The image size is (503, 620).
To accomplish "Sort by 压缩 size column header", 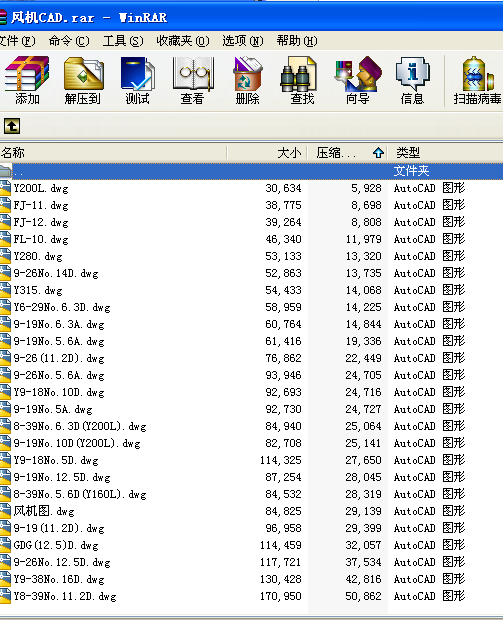I will (348, 153).
